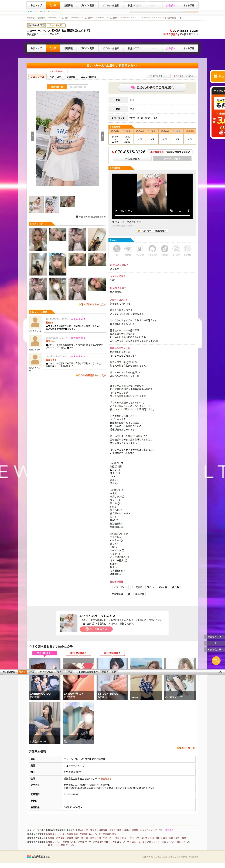Switch to the プロフィール tab
225x868 pixels.
click(x=37, y=77)
